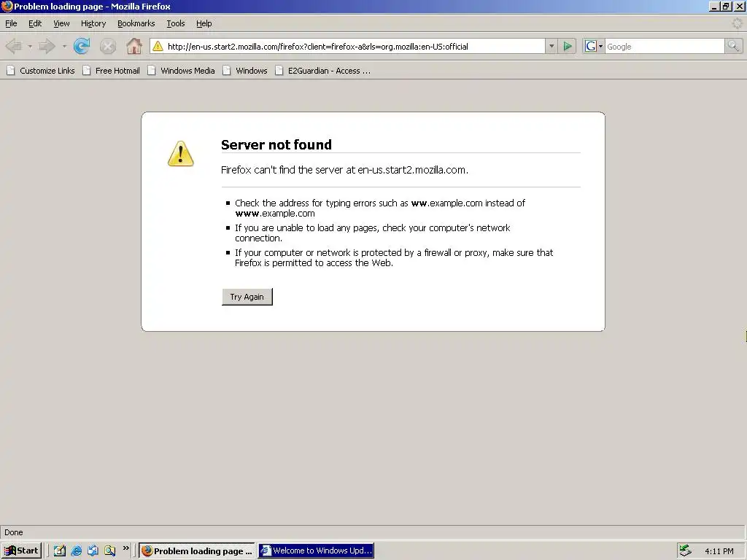Viewport: 747px width, 560px height.
Task: Open the Help menu
Action: pyautogui.click(x=204, y=23)
